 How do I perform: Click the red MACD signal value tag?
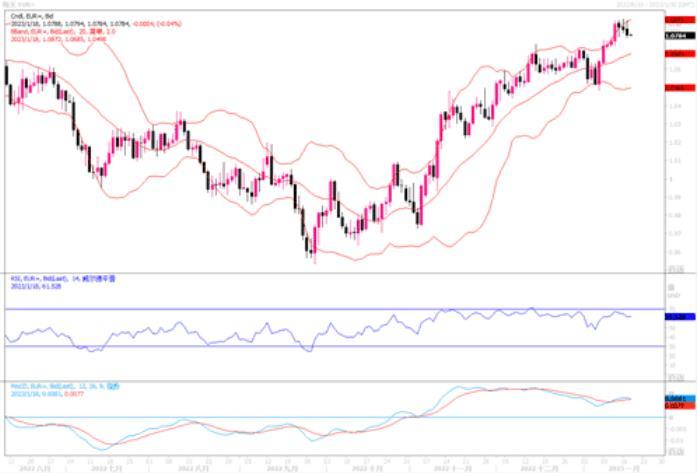677,404
